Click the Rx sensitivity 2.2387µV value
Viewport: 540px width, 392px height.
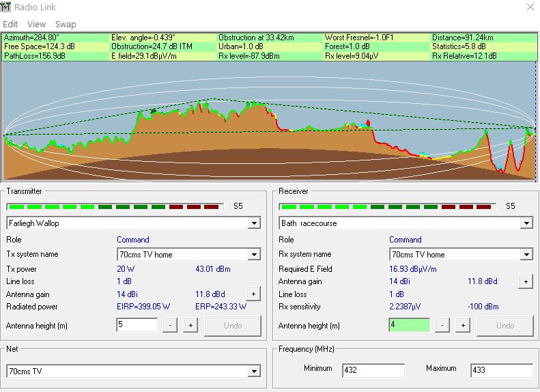(x=405, y=307)
